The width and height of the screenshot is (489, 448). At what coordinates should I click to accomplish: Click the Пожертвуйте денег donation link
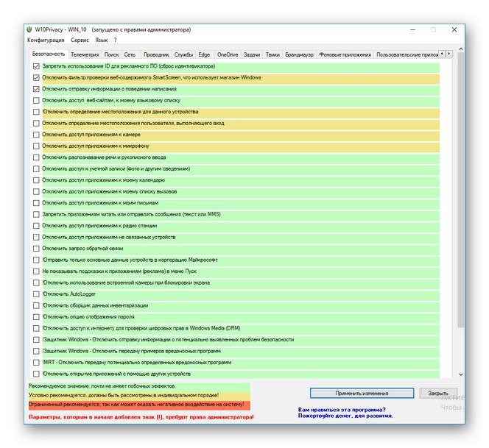345,416
